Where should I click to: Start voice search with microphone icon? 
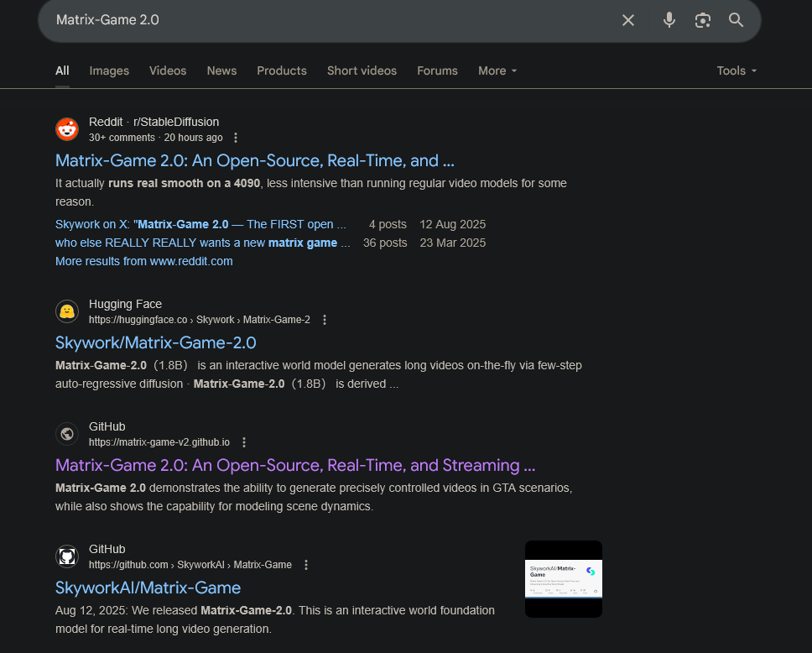(x=669, y=20)
